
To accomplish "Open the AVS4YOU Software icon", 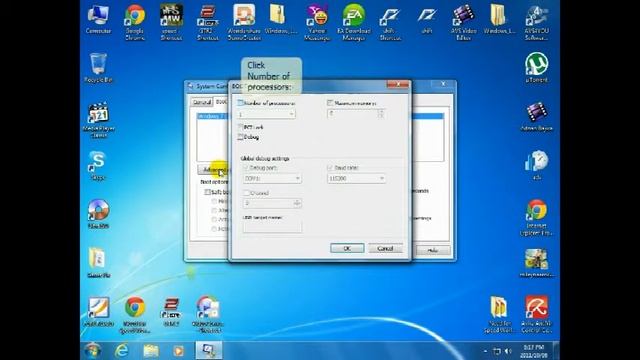I will tap(536, 22).
